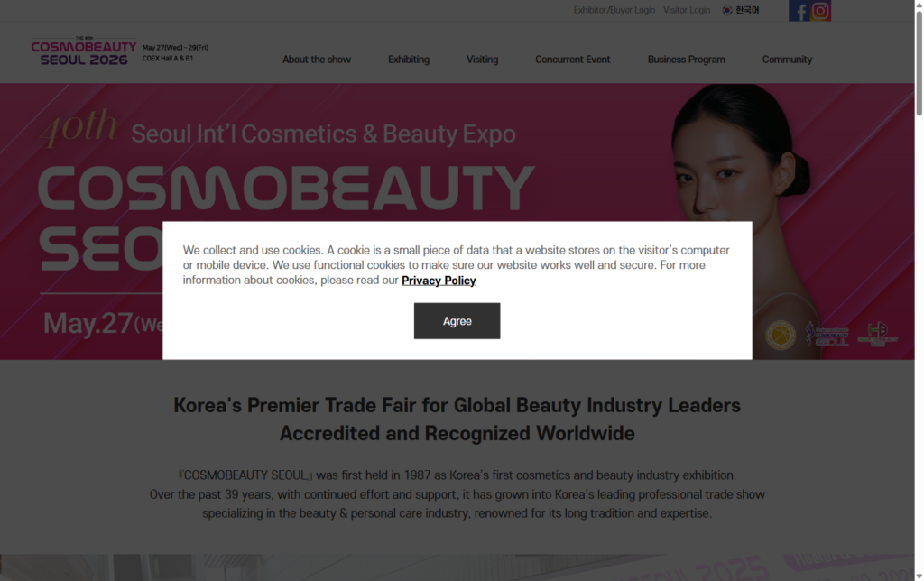This screenshot has width=924, height=581.
Task: Click the Cosmobeauty Seoul badge in banner
Action: [827, 335]
